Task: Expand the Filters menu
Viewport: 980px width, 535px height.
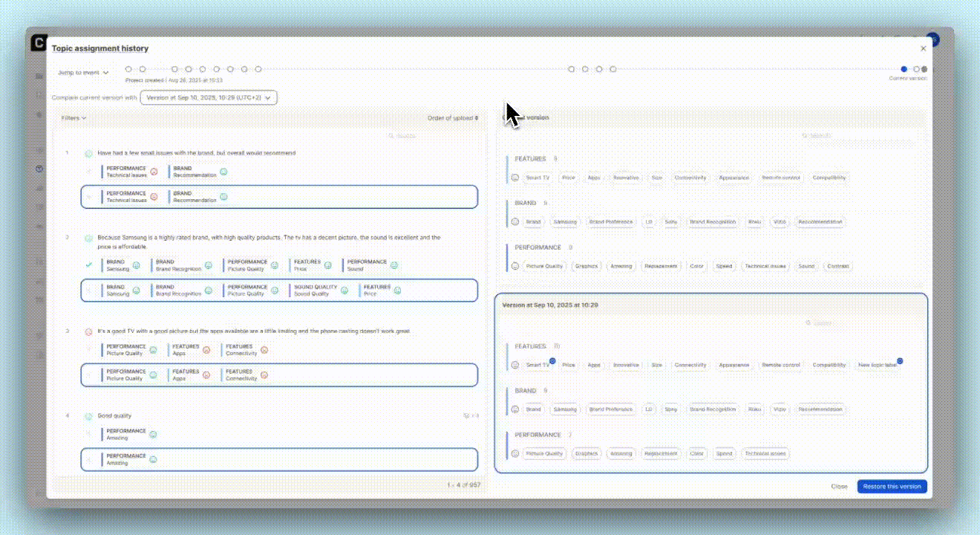Action: [x=73, y=118]
